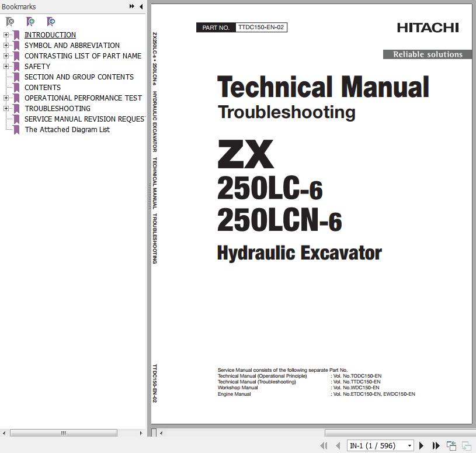Click the Troubleshooting subtitle text

coord(287,112)
